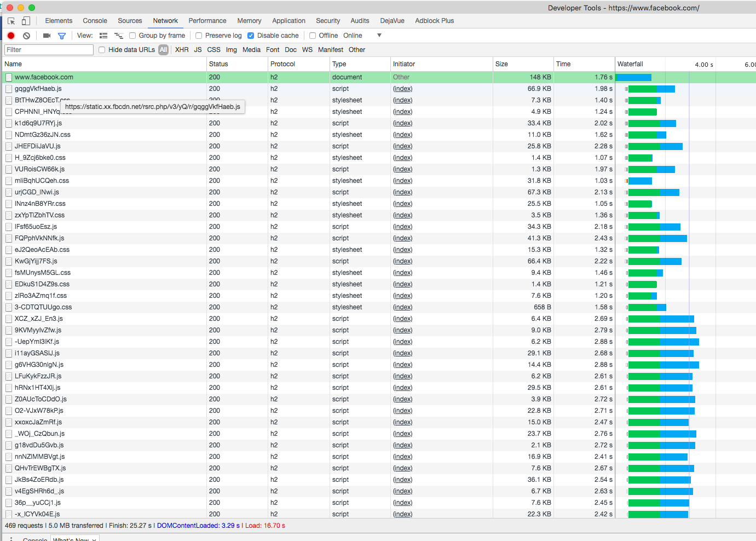Select the -x_ICYVk04E.js request name
The height and width of the screenshot is (541, 756).
click(37, 514)
